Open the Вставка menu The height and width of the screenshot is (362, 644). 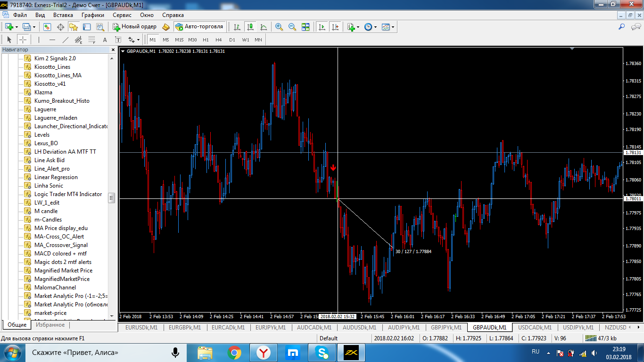[63, 15]
